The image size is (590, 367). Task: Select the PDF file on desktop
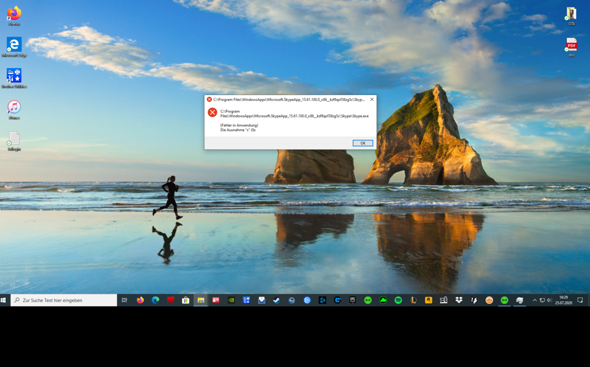572,47
